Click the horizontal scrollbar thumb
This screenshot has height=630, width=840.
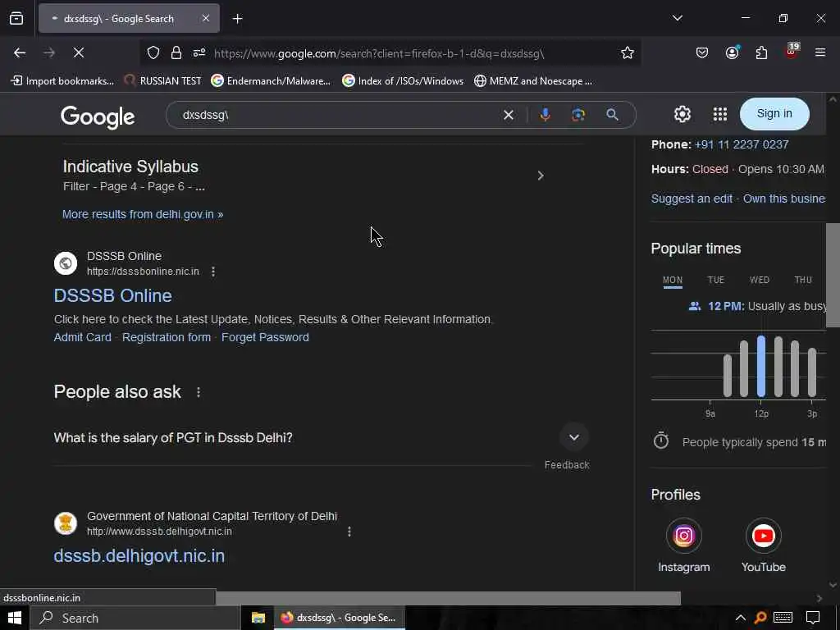[x=448, y=598]
